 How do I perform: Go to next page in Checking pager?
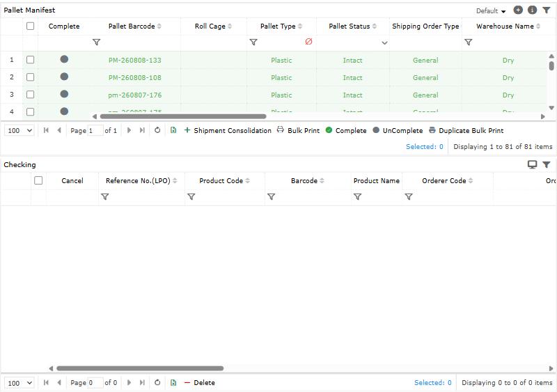point(129,383)
